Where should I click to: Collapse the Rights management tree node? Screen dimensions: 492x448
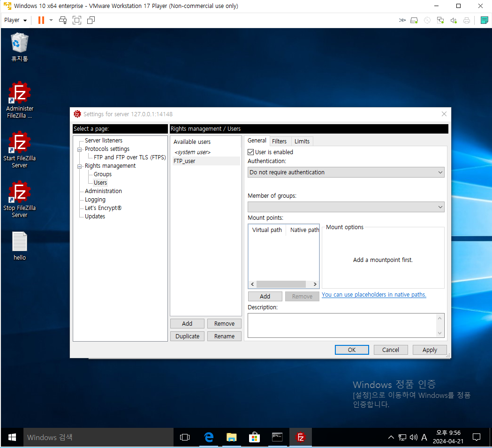tap(79, 166)
